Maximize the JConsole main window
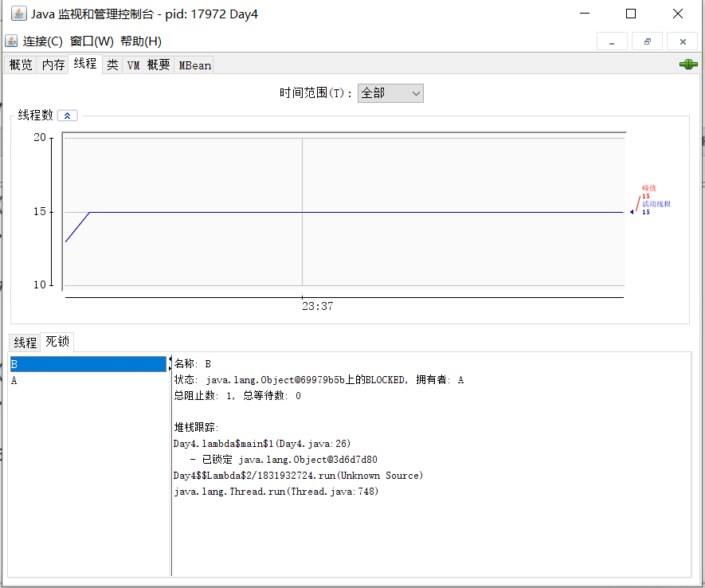Viewport: 705px width, 588px height. point(631,14)
